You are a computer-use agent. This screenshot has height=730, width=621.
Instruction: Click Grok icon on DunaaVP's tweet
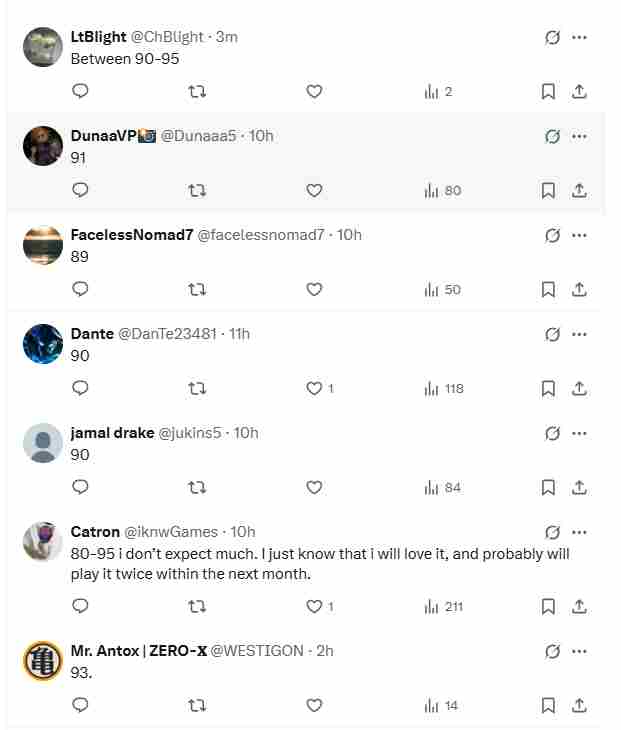coord(552,136)
